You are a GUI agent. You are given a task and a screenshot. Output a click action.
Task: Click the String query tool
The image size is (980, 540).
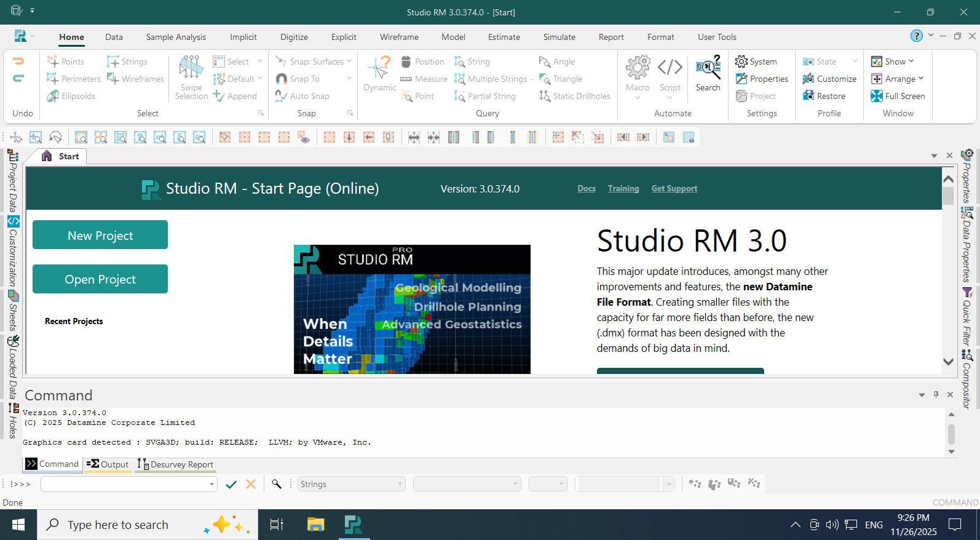point(472,62)
